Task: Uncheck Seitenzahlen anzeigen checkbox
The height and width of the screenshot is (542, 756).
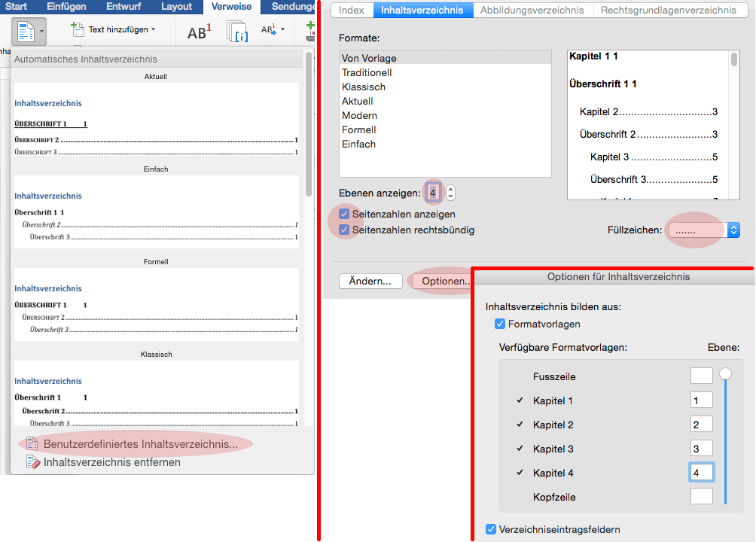Action: [x=344, y=215]
